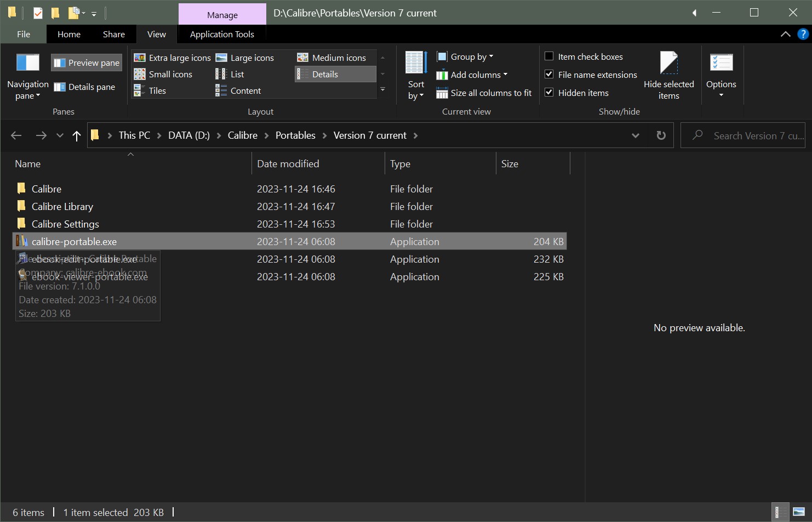
Task: Choose Medium icons layout
Action: click(331, 58)
